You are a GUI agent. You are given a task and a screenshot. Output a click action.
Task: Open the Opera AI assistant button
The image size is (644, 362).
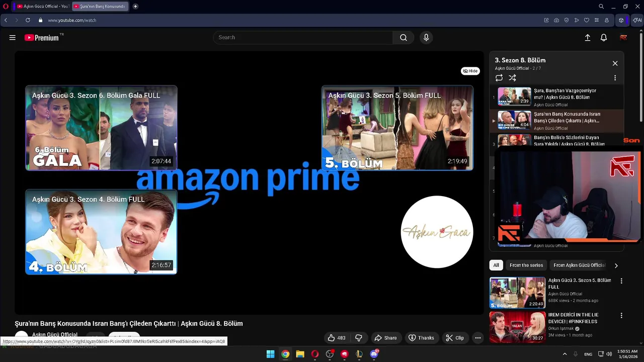coord(637,20)
